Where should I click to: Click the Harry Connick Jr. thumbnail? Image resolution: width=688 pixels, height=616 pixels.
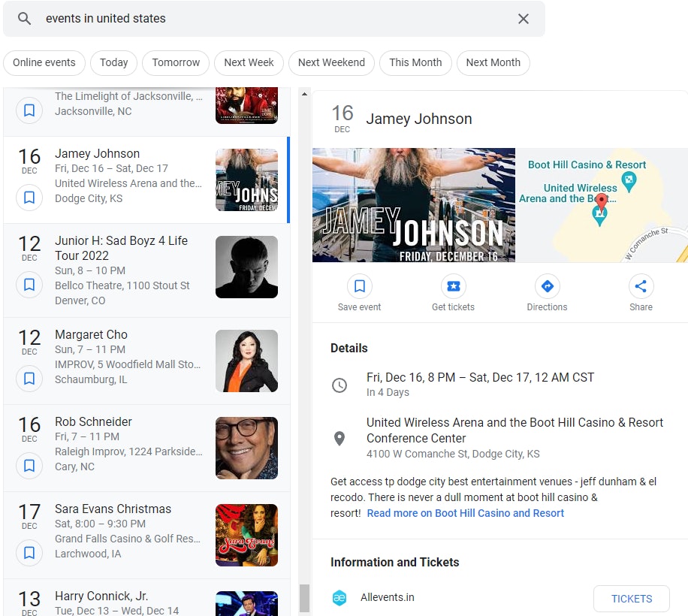(x=246, y=603)
